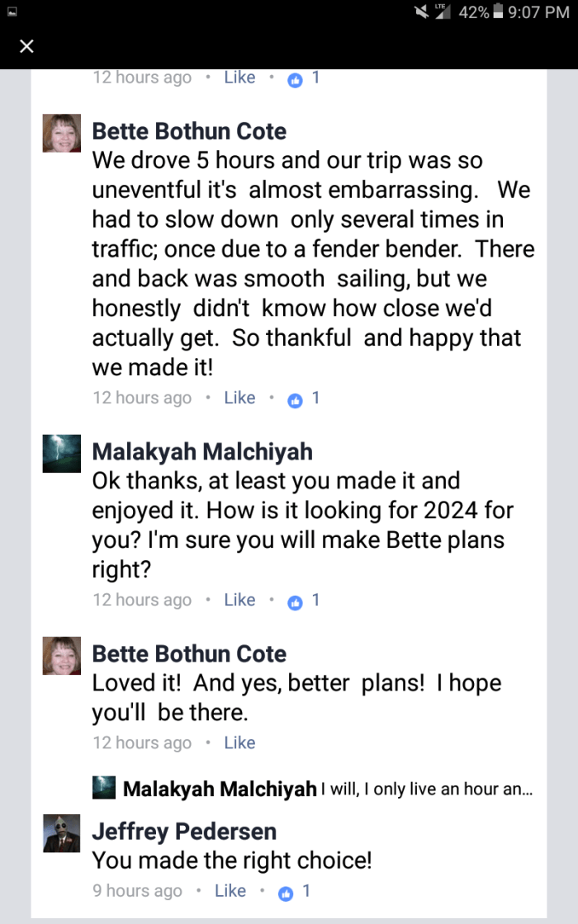Tap the like-count thumb icon under the five-hour drive comment

[295, 400]
